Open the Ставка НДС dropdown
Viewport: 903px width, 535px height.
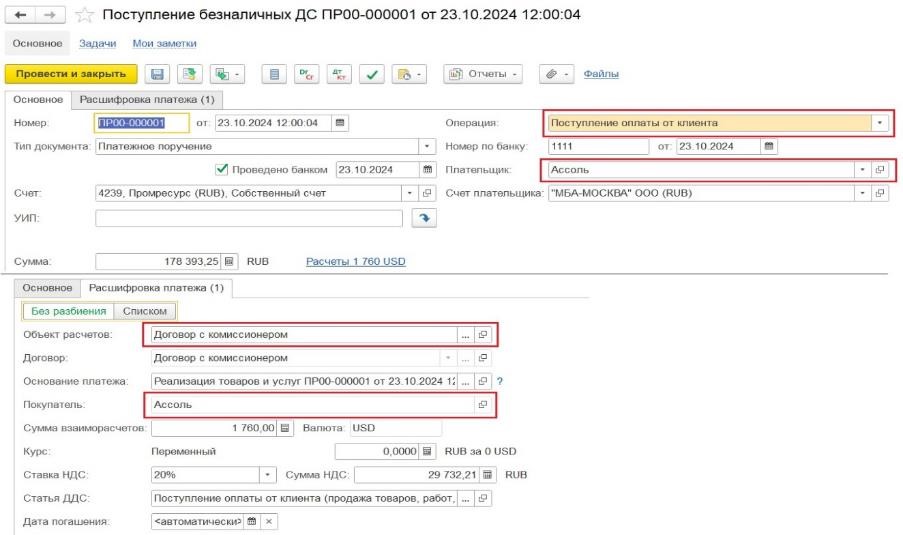coord(267,475)
